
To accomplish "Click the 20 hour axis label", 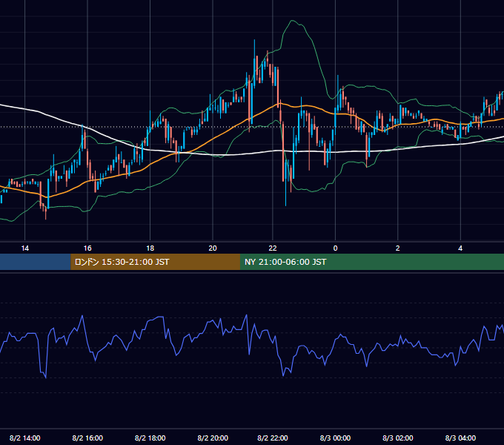I will point(213,248).
